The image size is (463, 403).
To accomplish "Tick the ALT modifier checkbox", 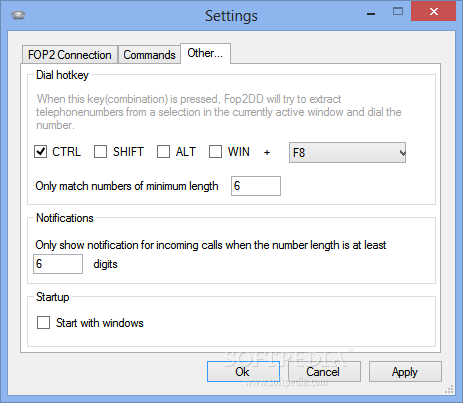I will click(163, 152).
